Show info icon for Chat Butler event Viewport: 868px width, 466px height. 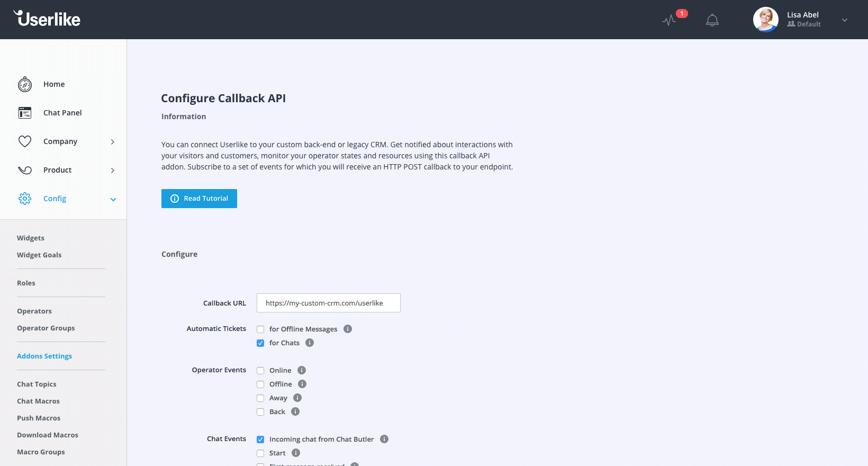pyautogui.click(x=384, y=439)
